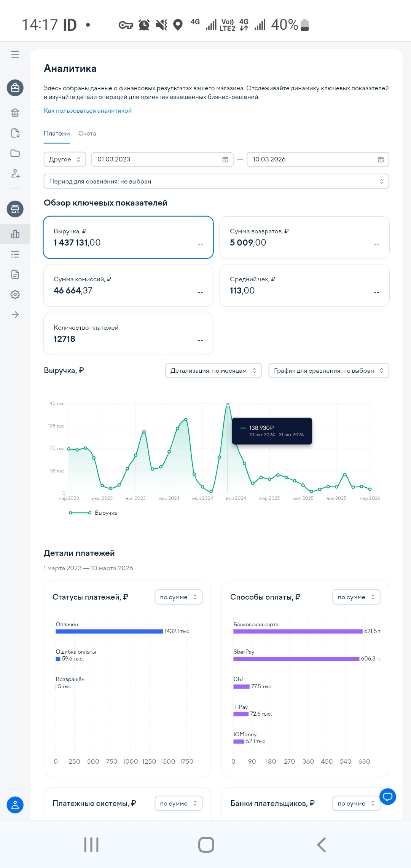The image size is (411, 868).
Task: Tap Android back button
Action: pyautogui.click(x=322, y=845)
